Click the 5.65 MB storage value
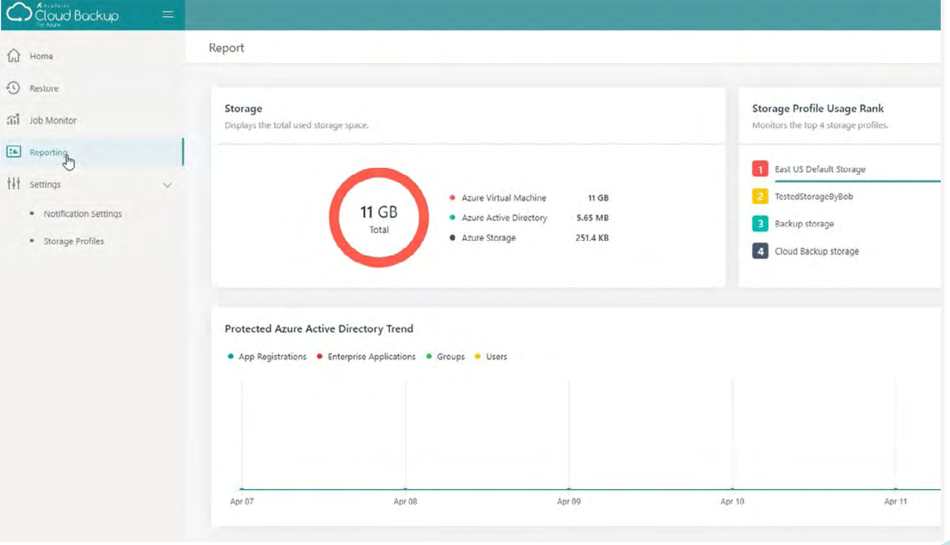The width and height of the screenshot is (950, 545). tap(592, 218)
